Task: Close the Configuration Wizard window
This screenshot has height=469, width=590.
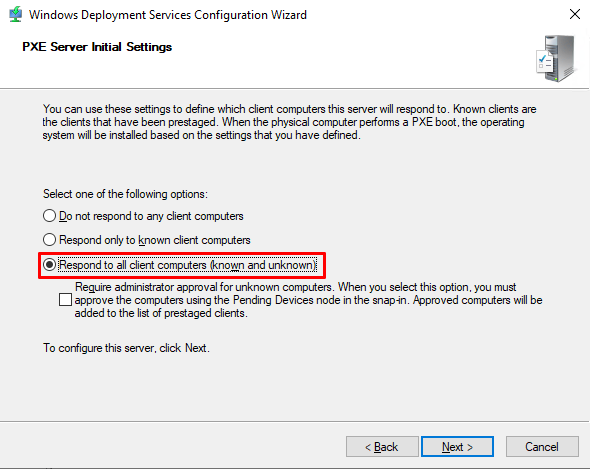Action: tap(575, 14)
